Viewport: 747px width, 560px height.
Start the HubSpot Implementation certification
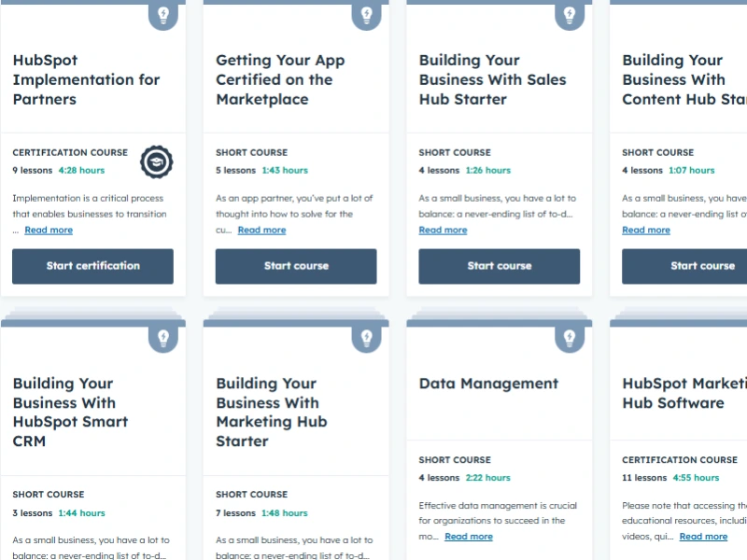92,266
